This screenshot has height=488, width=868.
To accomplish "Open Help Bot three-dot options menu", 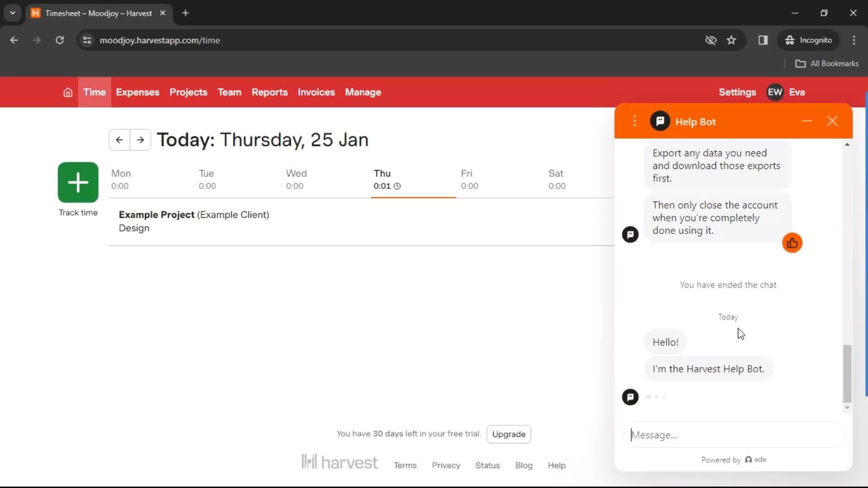I will click(x=635, y=121).
